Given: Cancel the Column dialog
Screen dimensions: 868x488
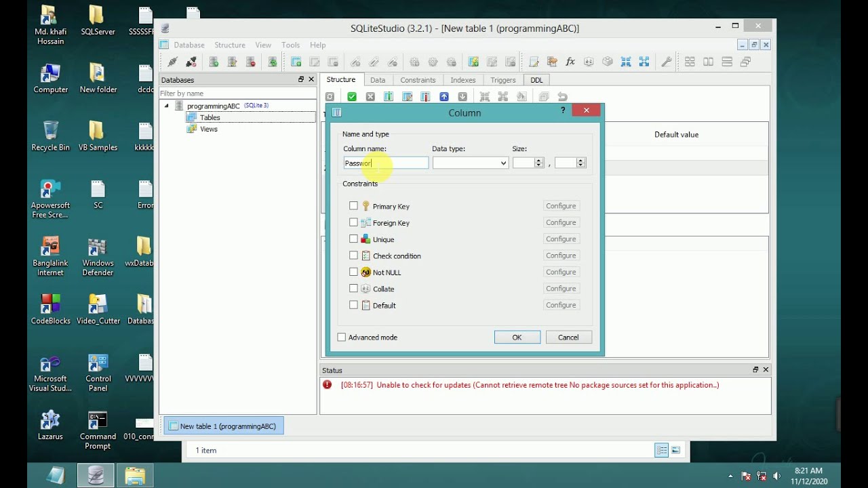Looking at the screenshot, I should [x=568, y=338].
